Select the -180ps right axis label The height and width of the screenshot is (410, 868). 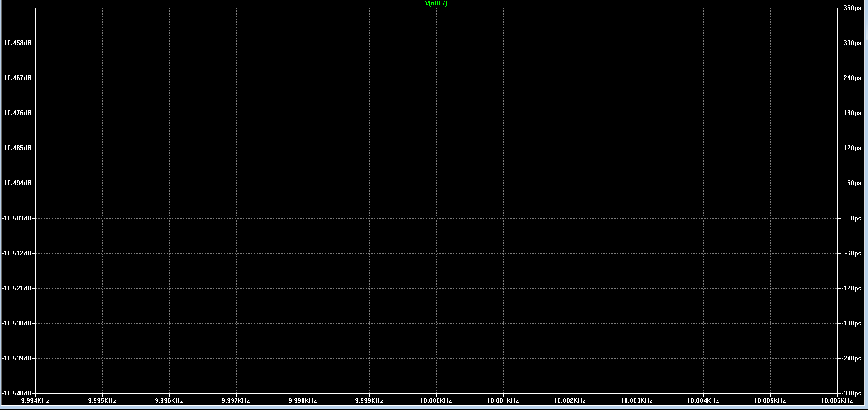coord(852,323)
